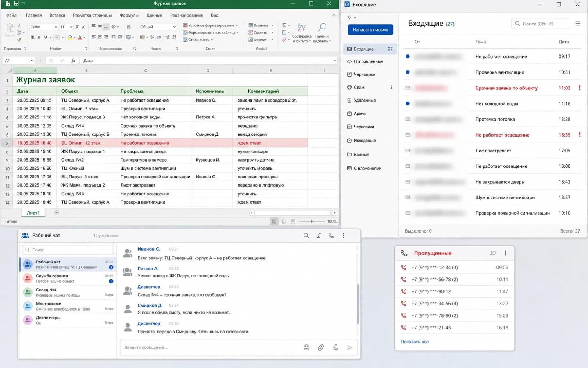Screen dimensions: 588x368
Task: Open missed calls options (three dots)
Action: pos(505,253)
